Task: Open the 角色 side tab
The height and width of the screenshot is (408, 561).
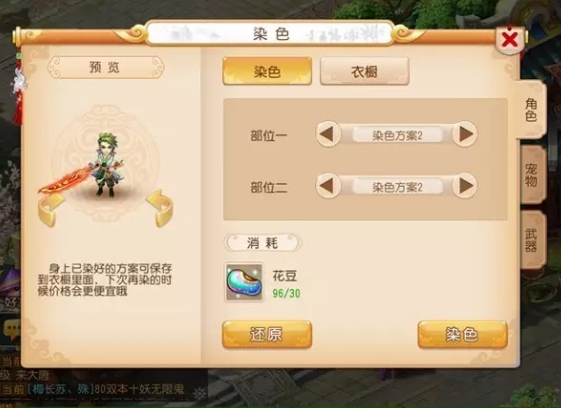Action: [x=531, y=110]
